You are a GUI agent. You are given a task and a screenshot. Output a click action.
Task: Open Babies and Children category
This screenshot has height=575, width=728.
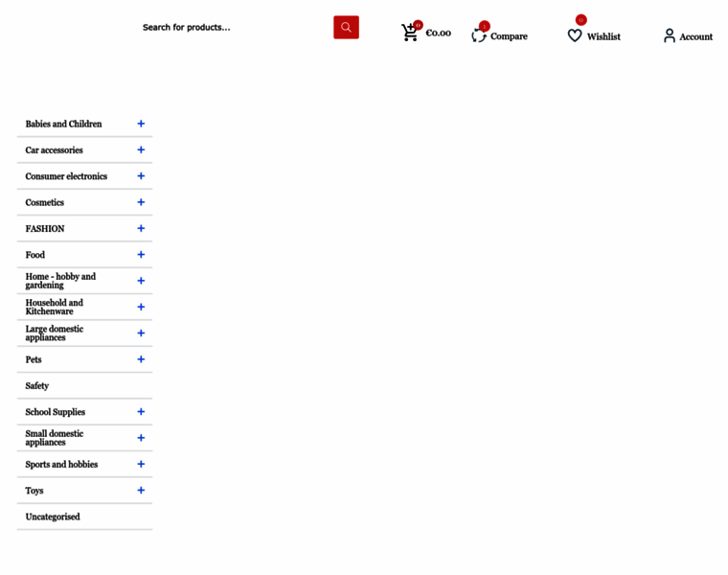click(63, 124)
